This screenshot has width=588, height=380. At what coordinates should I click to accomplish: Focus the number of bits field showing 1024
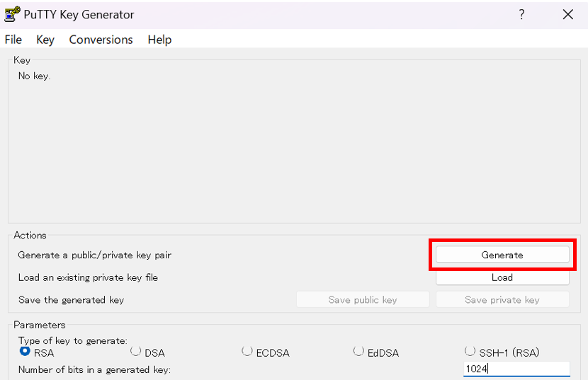[x=516, y=369]
